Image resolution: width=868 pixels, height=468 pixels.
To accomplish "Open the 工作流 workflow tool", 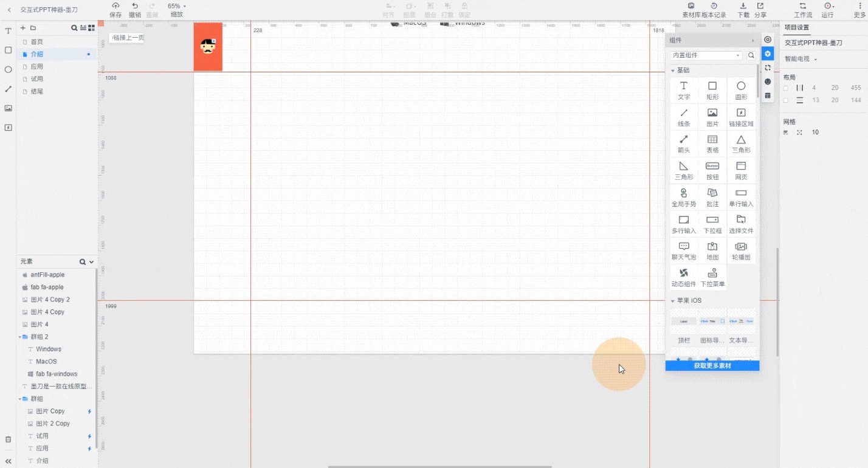I will [803, 10].
